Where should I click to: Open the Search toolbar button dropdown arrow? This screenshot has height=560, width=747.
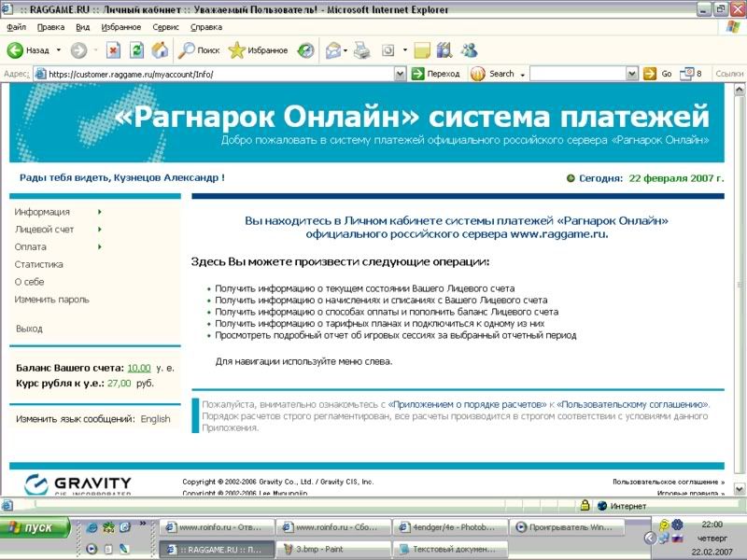pyautogui.click(x=523, y=75)
